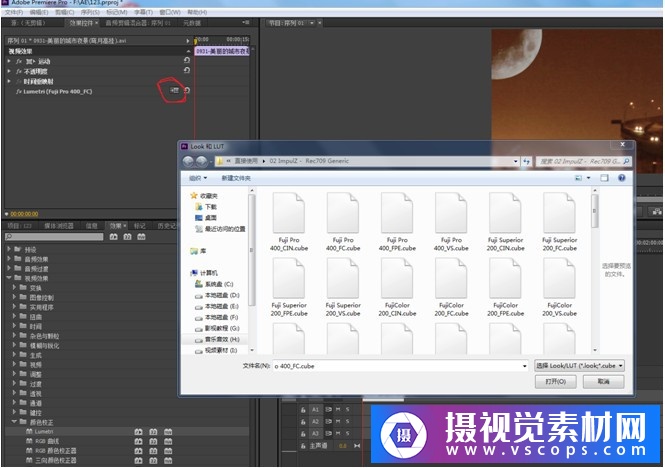
Task: Toggle the preview pane icon in dialog
Action: pyautogui.click(x=604, y=178)
